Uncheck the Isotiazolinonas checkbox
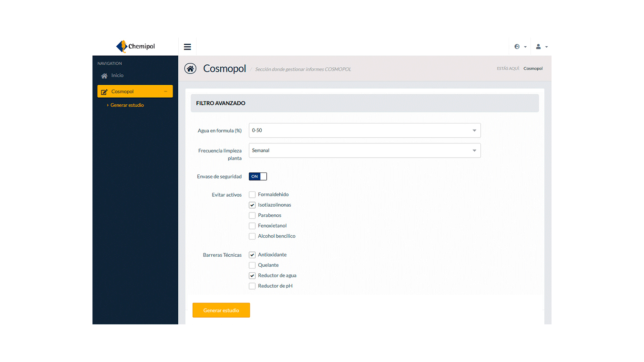Viewport: 644px width, 362px height. [252, 205]
